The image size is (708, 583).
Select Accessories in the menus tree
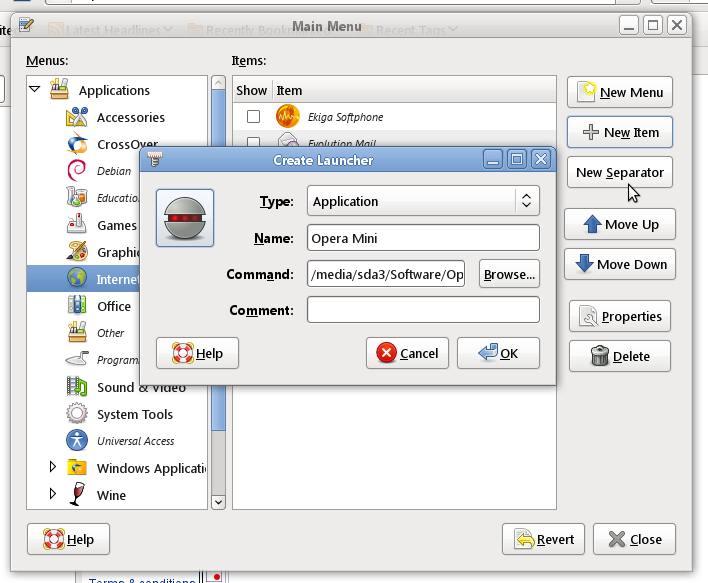[x=130, y=117]
